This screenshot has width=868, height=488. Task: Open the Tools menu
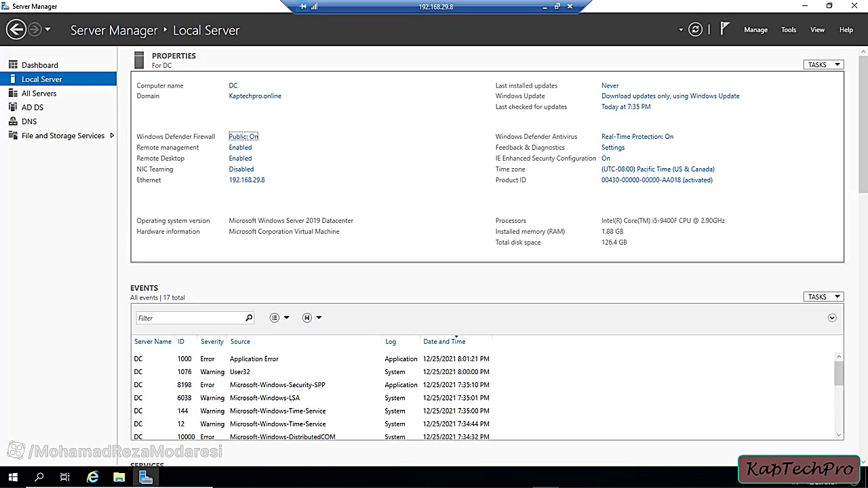coord(789,30)
